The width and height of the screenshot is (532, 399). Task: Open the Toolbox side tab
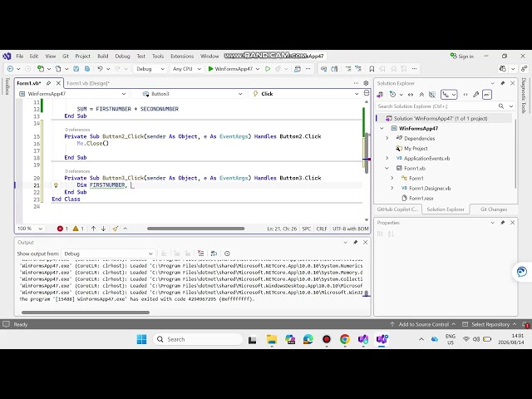7,86
